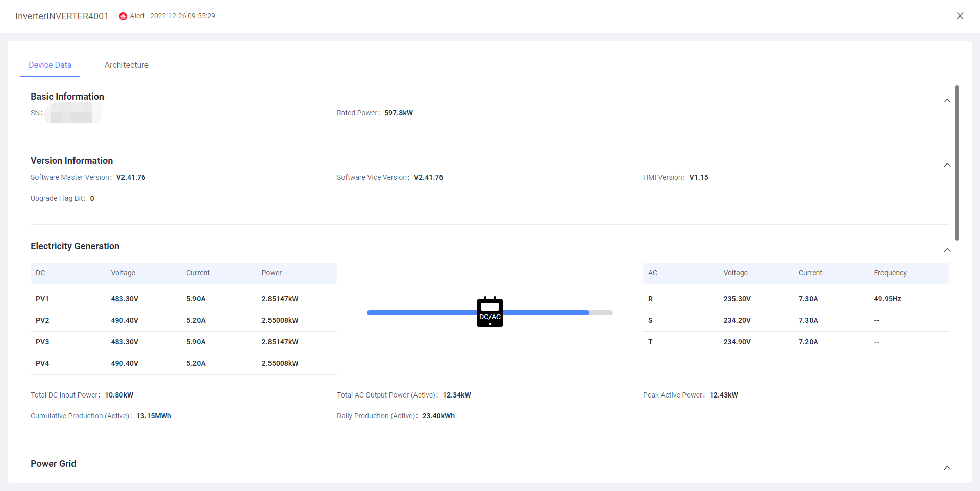
Task: Collapse the Basic Information section
Action: (947, 101)
